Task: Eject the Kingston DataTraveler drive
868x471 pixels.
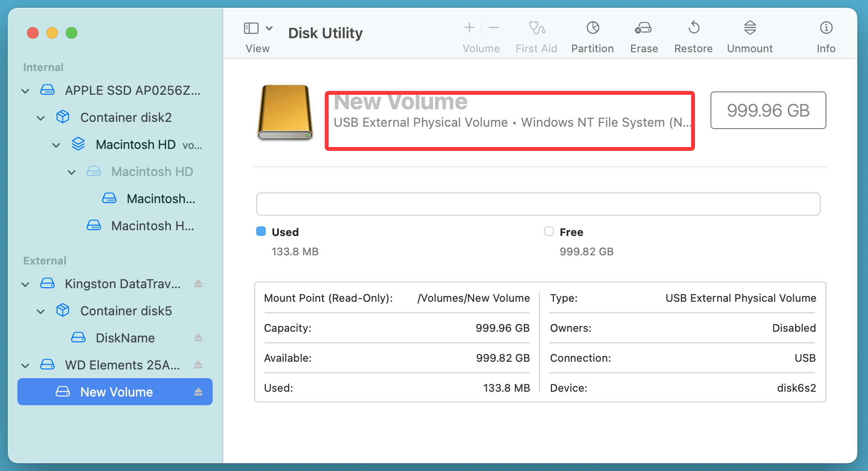Action: [x=198, y=284]
